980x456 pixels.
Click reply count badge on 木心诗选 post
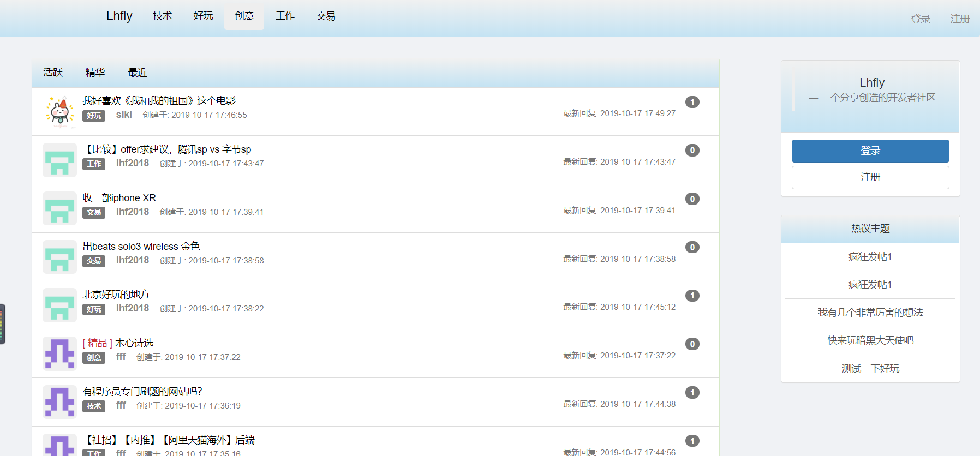[692, 344]
